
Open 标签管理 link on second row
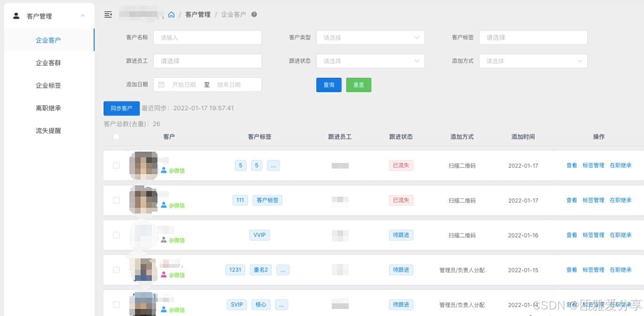(594, 200)
